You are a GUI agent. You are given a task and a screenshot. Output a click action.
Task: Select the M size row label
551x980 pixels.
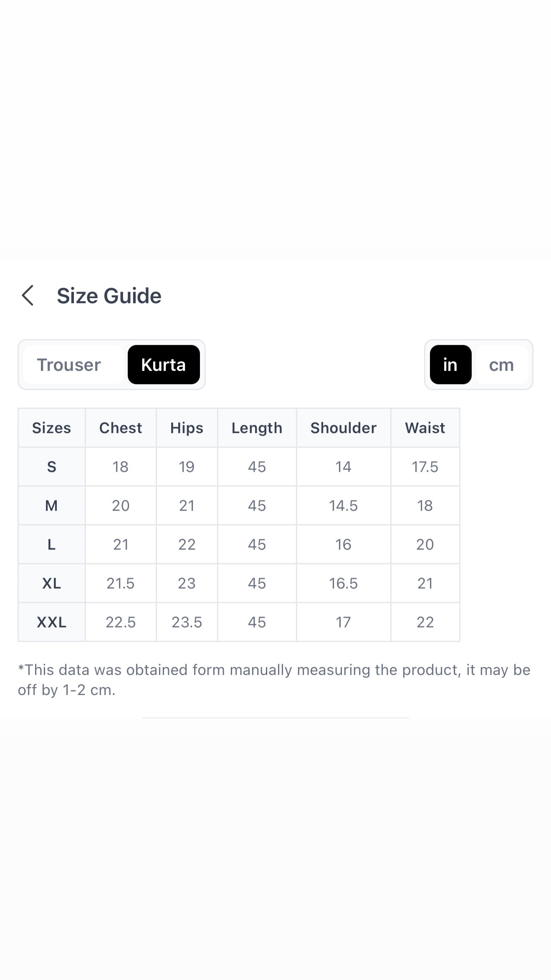click(52, 505)
